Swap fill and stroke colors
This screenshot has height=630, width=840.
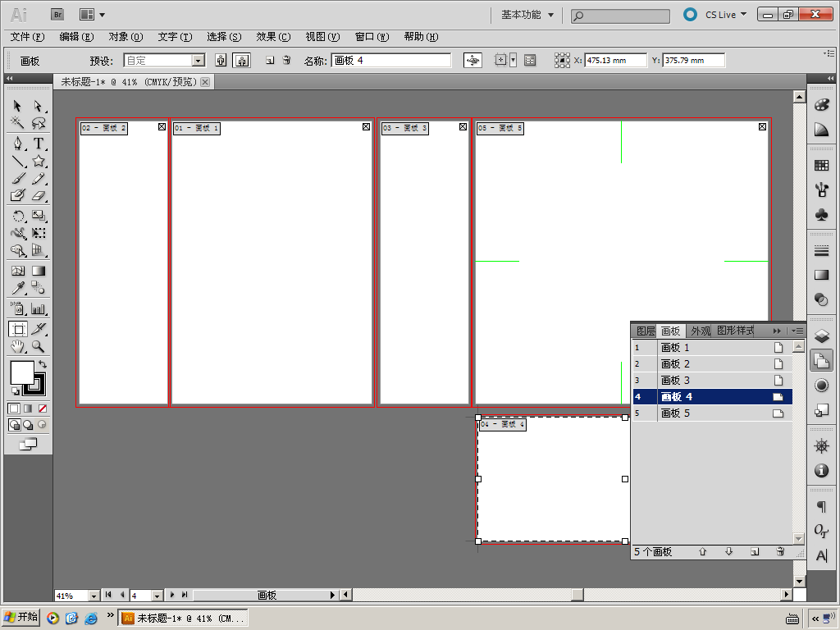click(x=43, y=364)
